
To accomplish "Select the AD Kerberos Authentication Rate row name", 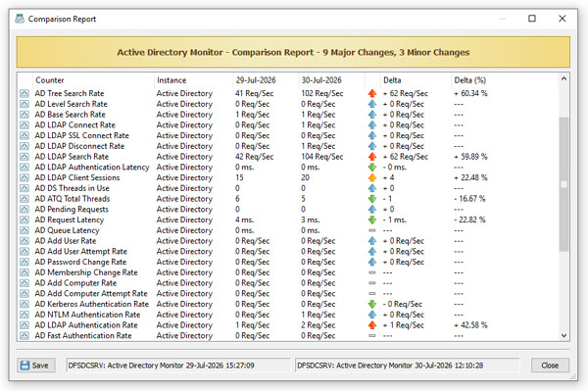I will point(92,304).
